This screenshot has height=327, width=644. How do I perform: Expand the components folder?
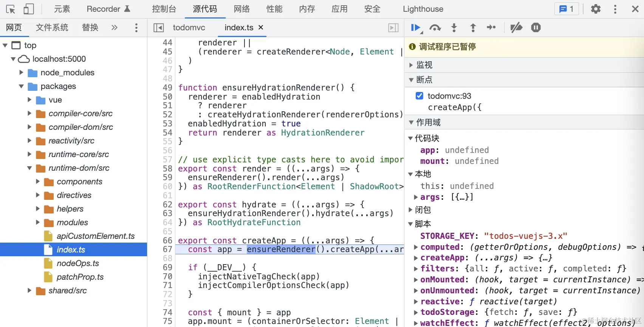[x=38, y=182]
